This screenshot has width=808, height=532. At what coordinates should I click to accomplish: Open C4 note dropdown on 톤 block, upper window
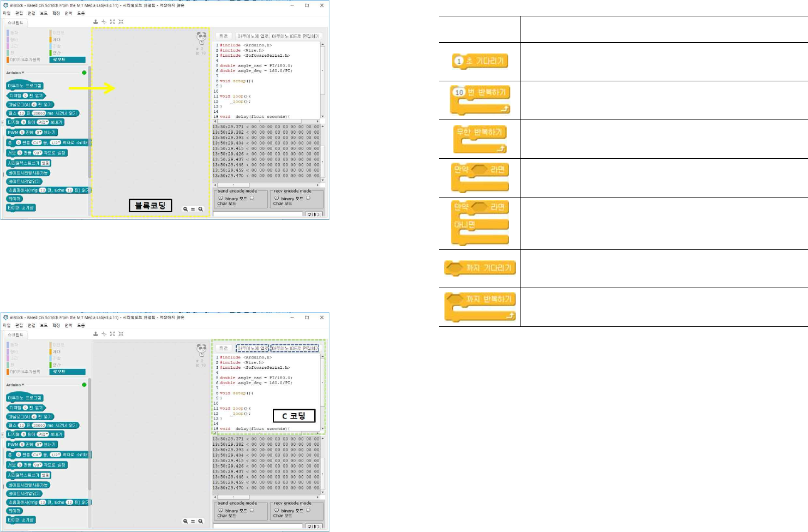coord(37,142)
